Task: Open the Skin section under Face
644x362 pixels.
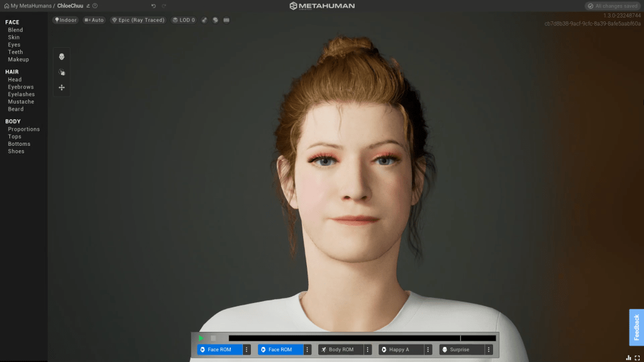Action: click(14, 37)
